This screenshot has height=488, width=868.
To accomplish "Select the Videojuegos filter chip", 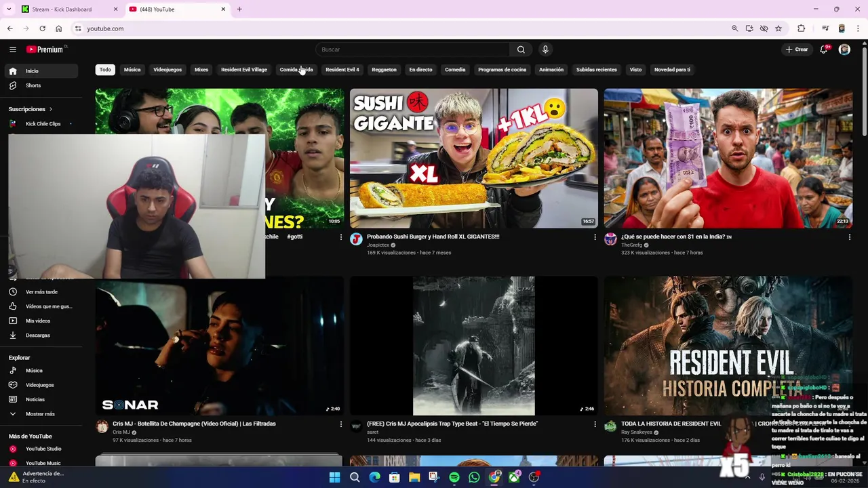I will [167, 70].
